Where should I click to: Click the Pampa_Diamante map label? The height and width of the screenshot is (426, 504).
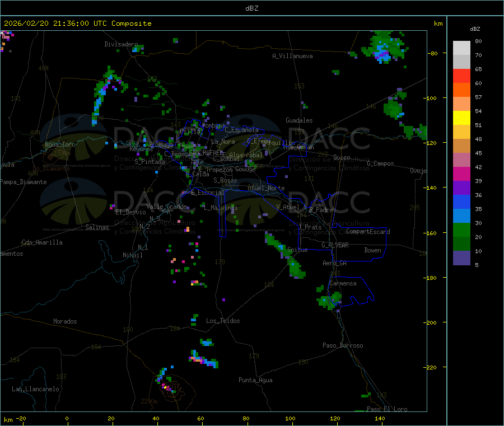[24, 182]
